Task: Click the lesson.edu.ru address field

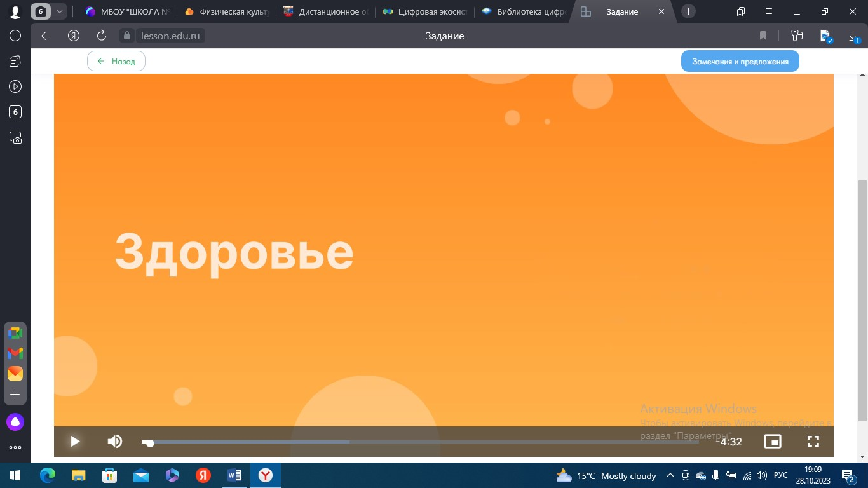Action: click(170, 36)
